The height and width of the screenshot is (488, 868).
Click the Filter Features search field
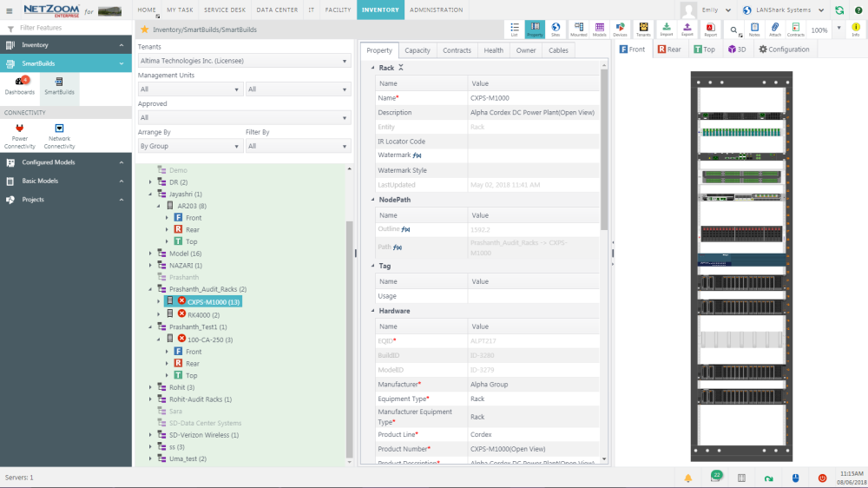69,28
